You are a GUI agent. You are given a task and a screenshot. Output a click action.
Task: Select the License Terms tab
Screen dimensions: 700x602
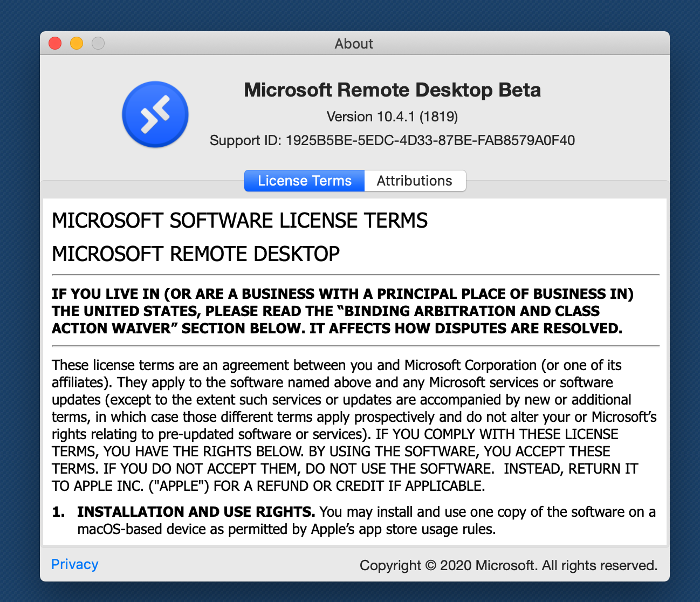[x=305, y=181]
